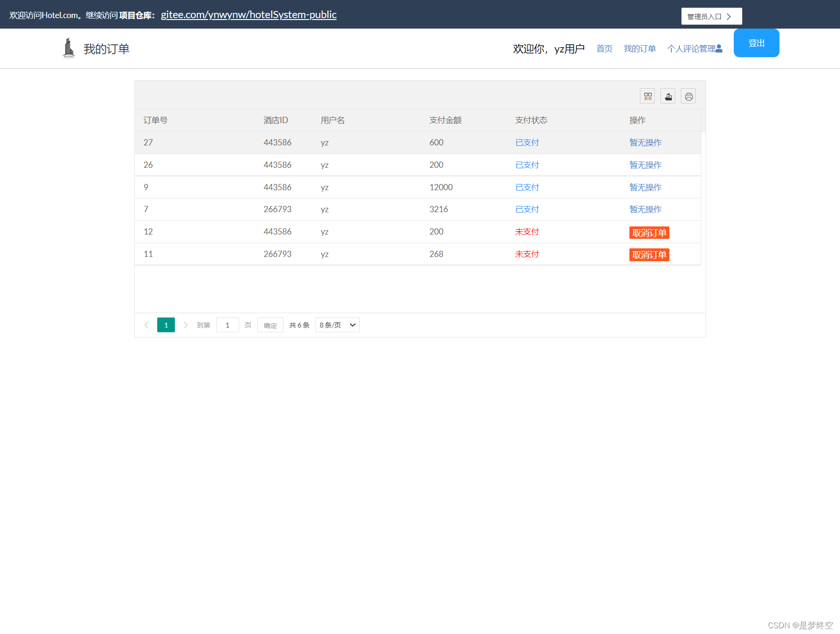
Task: Cancel order 11 with 取消订单
Action: (649, 255)
